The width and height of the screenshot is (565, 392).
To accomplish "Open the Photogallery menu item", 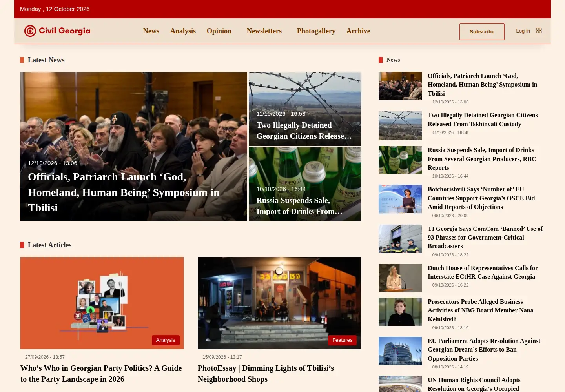I will click(316, 31).
